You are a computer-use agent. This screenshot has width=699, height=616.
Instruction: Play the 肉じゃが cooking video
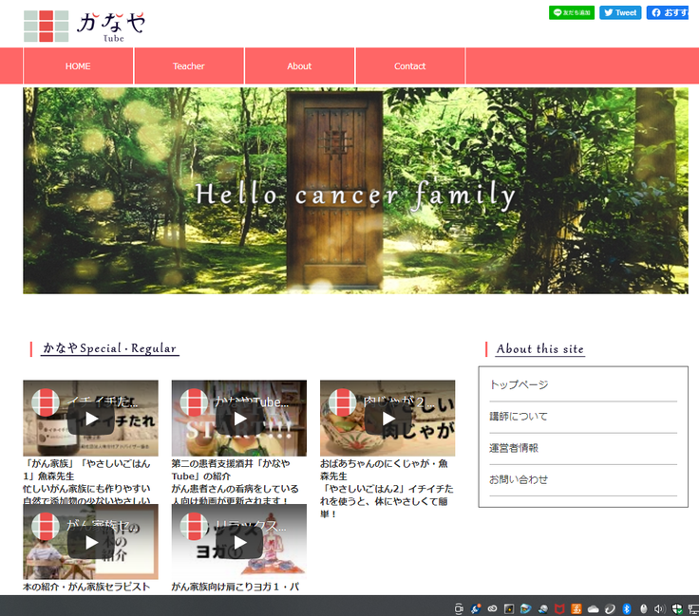[387, 419]
